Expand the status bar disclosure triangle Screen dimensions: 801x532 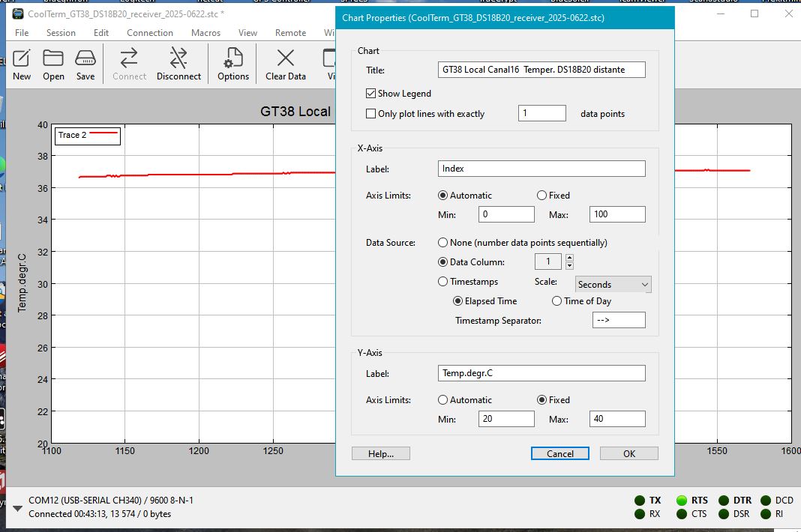pyautogui.click(x=17, y=508)
